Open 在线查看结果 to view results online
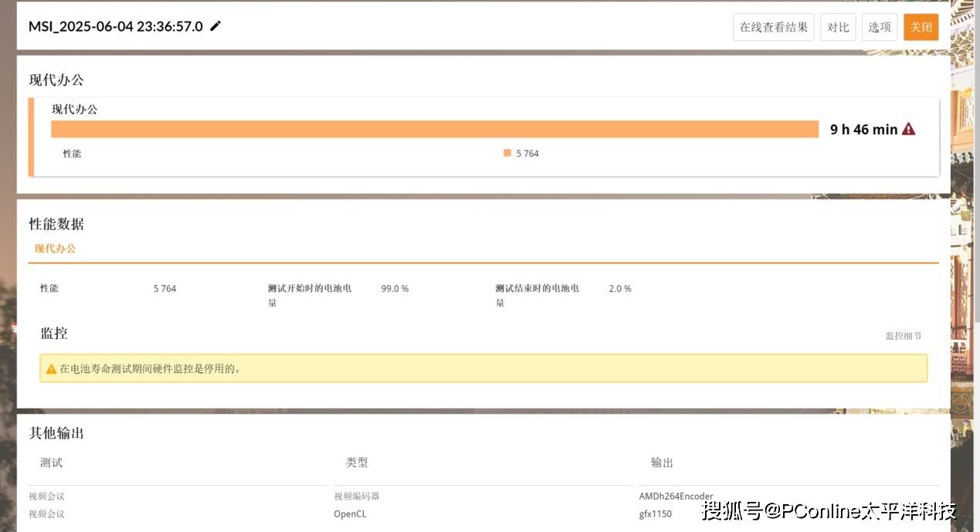Screen dimensions: 980x532 click(773, 27)
